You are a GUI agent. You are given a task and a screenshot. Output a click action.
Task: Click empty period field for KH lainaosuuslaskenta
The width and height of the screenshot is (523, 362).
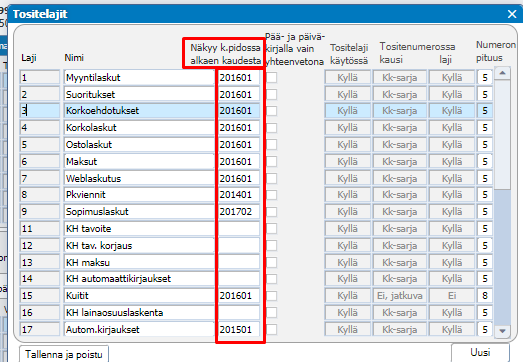(x=239, y=313)
